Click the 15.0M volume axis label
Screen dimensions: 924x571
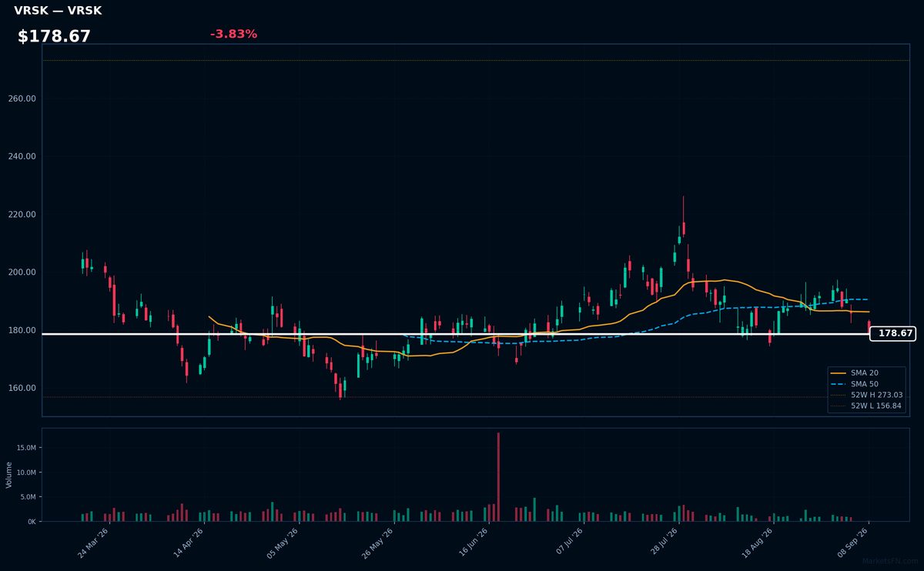26,448
